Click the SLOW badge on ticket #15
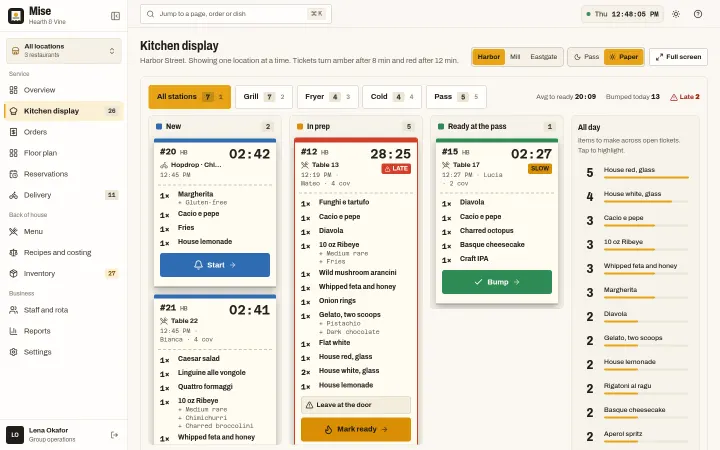This screenshot has height=450, width=720. coord(540,169)
